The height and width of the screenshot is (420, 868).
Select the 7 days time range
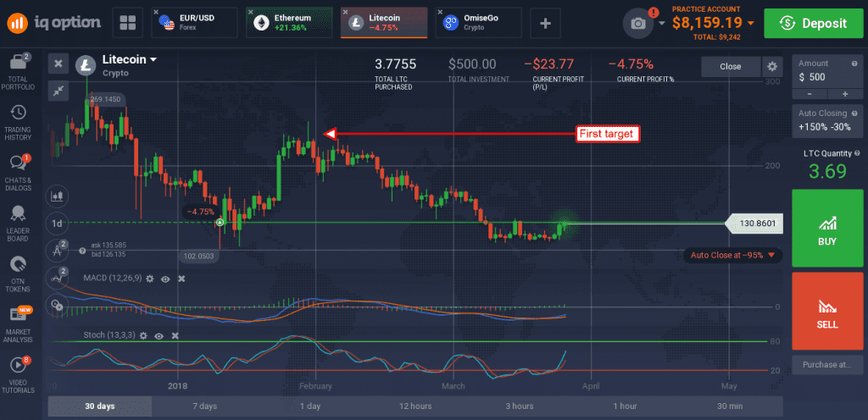click(x=205, y=406)
